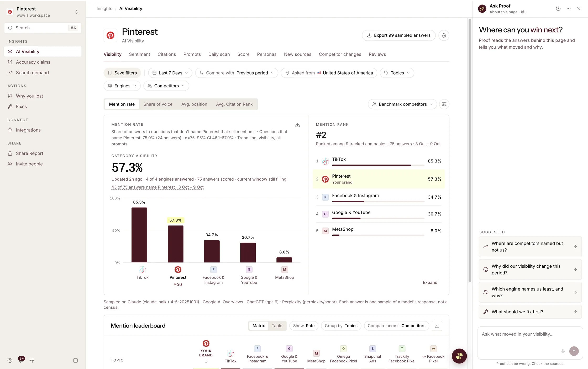Open Ask Proof more options menu

pyautogui.click(x=569, y=9)
